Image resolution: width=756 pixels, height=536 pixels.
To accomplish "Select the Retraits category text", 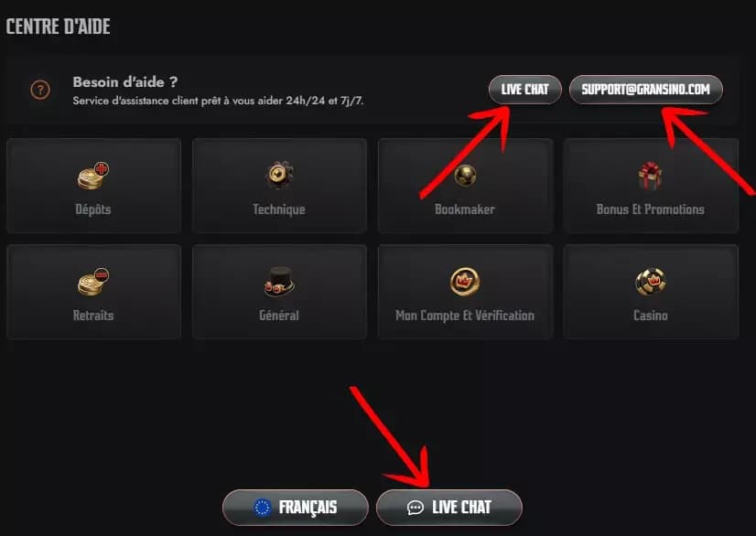I will (x=93, y=316).
